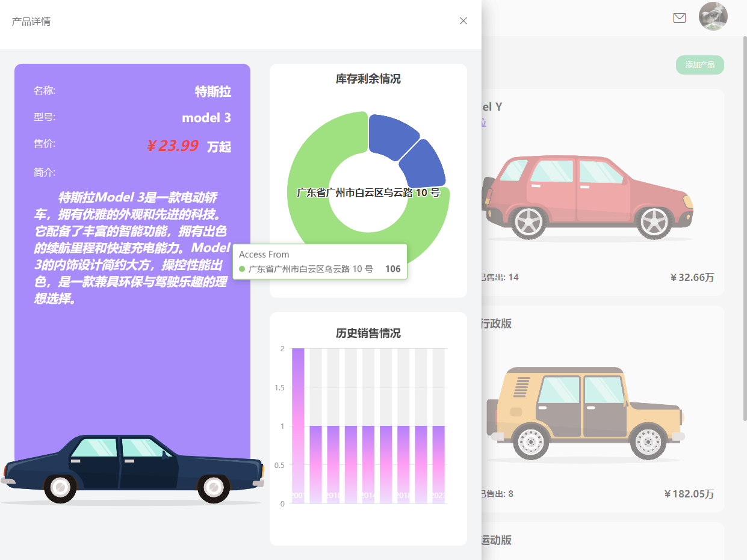Click the tallest bar reaching value 2
Image resolution: width=747 pixels, height=560 pixels.
click(298, 426)
